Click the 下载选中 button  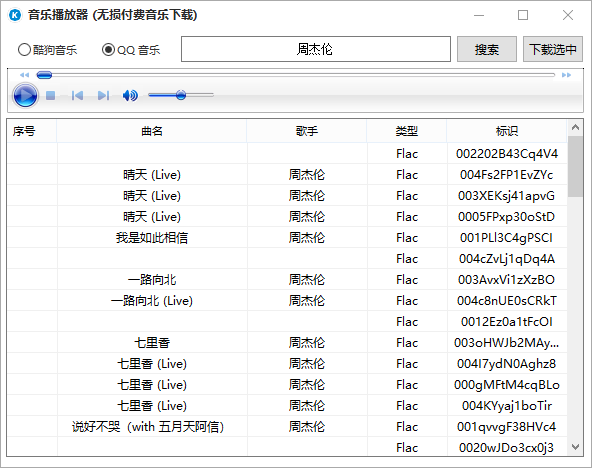pyautogui.click(x=553, y=49)
